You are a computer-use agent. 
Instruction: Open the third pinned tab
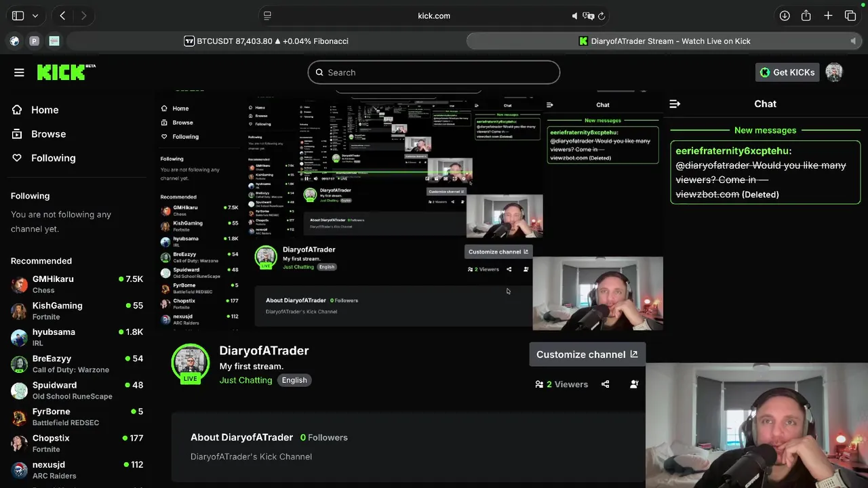(x=54, y=41)
